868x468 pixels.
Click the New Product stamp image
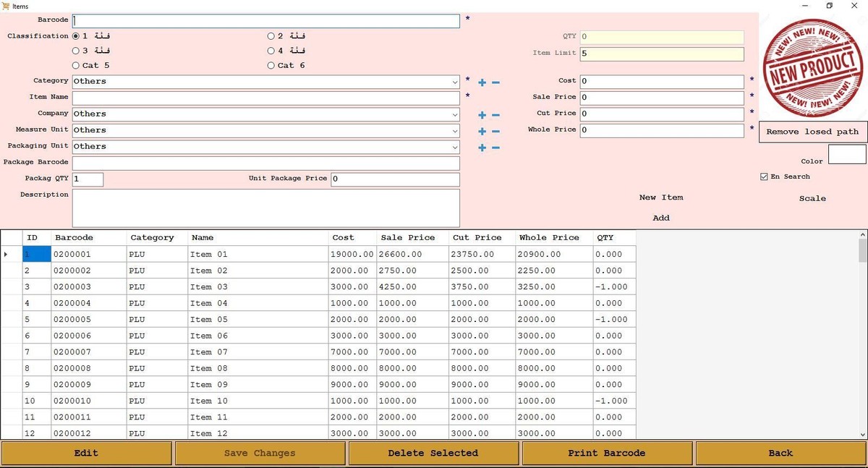(812, 68)
